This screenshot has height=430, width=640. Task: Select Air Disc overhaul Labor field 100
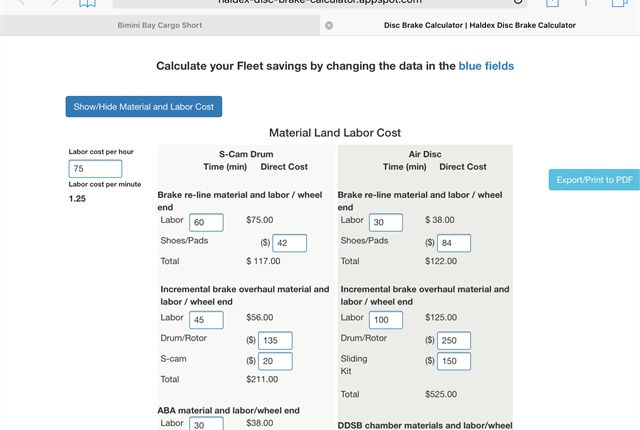point(386,320)
